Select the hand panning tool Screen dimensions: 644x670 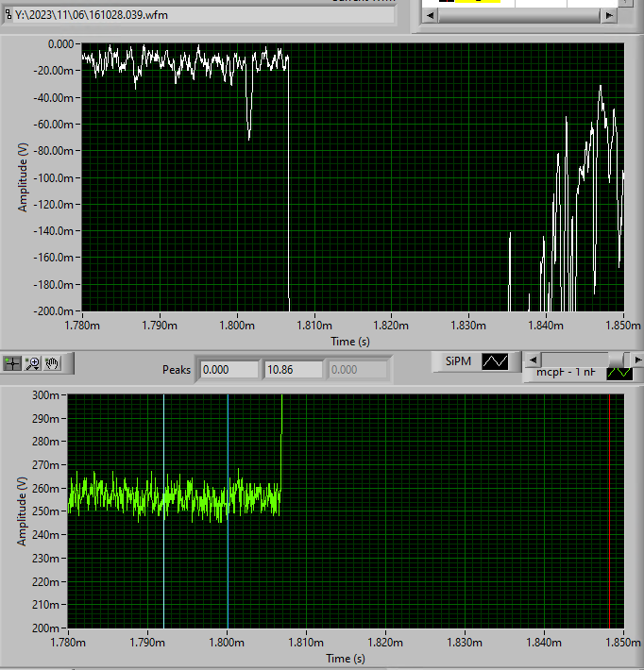pos(52,363)
